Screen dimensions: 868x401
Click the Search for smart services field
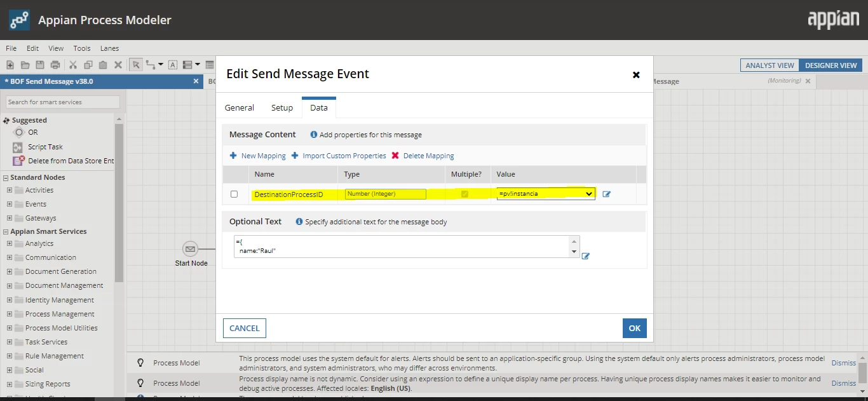coord(63,102)
